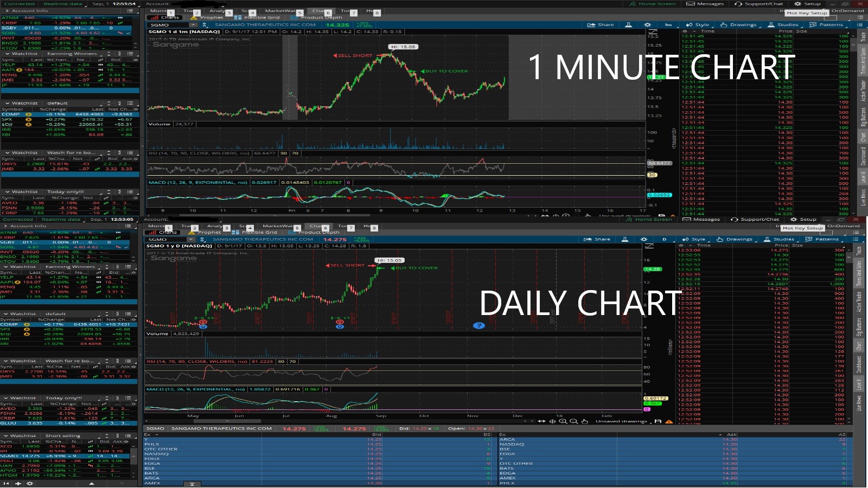The width and height of the screenshot is (868, 488).
Task: Open the list menu icon beside Patterns, 1-minute window
Action: tap(859, 25)
